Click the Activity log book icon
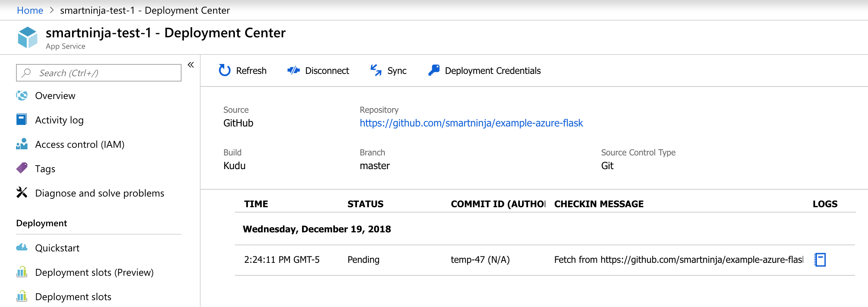Viewport: 868px width, 307px height. click(22, 120)
